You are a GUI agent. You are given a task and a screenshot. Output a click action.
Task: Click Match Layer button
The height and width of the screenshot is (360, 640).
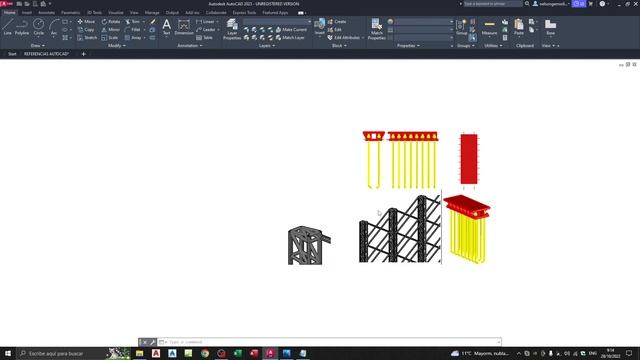290,38
